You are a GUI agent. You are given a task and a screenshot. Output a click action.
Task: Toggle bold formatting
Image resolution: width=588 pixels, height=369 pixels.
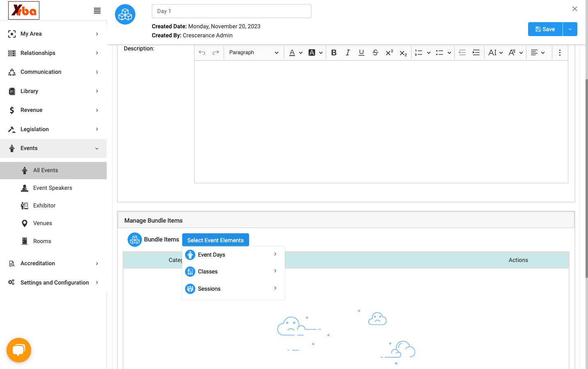[x=334, y=52]
